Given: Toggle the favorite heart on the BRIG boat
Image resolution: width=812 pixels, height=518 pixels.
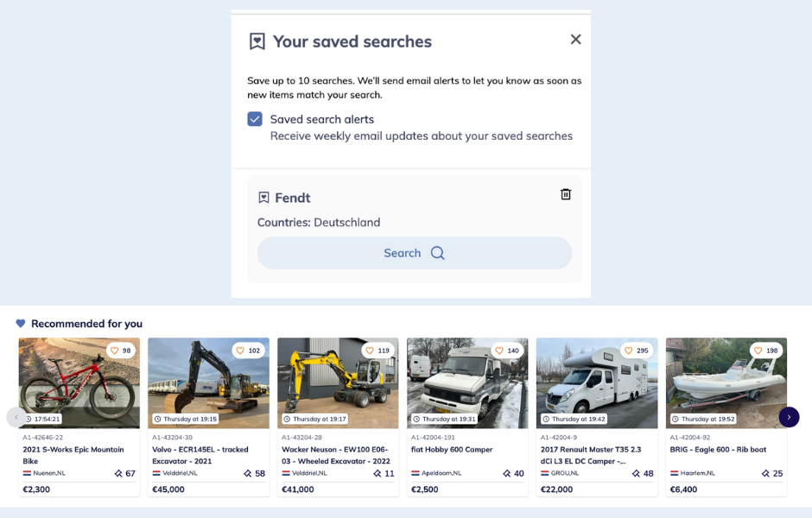Looking at the screenshot, I should pos(758,351).
